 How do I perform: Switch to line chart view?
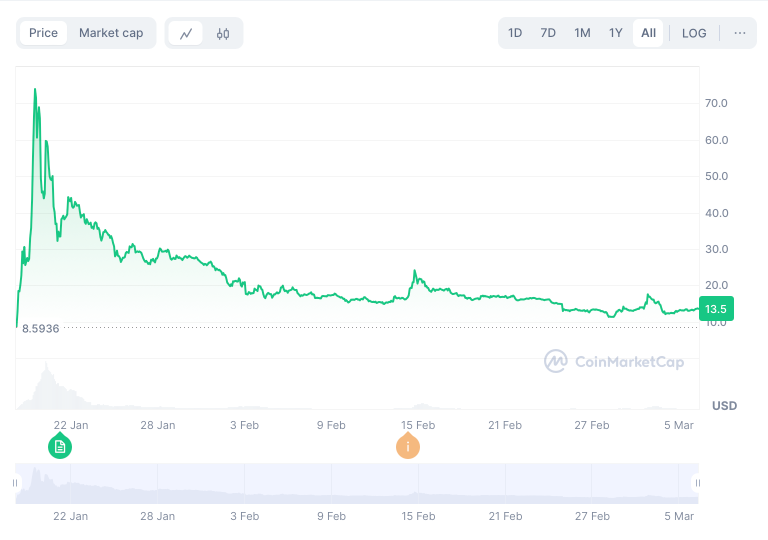point(186,33)
